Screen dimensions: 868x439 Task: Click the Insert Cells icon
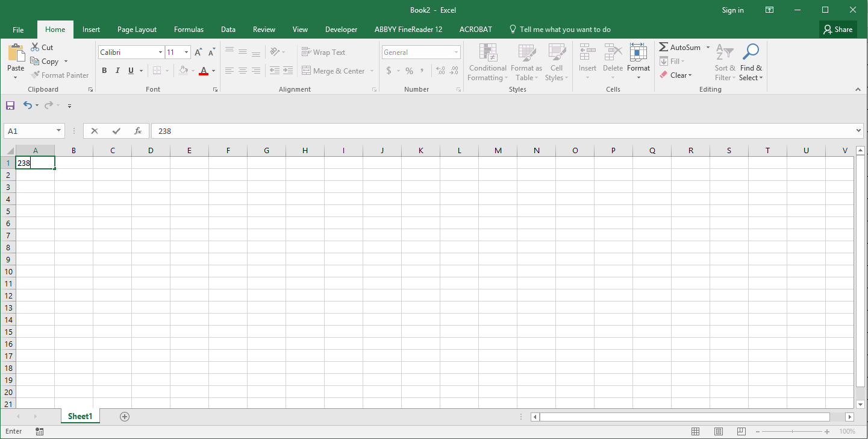(x=587, y=57)
